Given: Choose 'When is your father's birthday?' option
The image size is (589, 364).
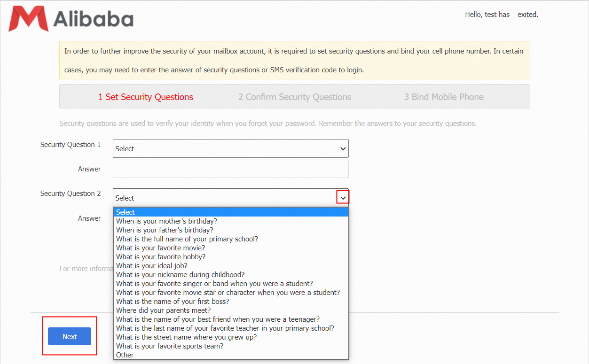Looking at the screenshot, I should click(x=165, y=230).
